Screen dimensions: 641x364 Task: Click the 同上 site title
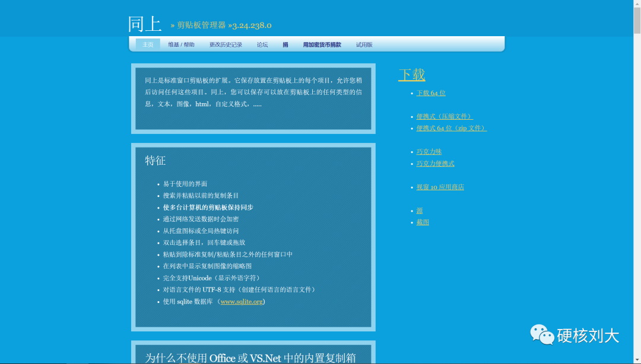145,24
